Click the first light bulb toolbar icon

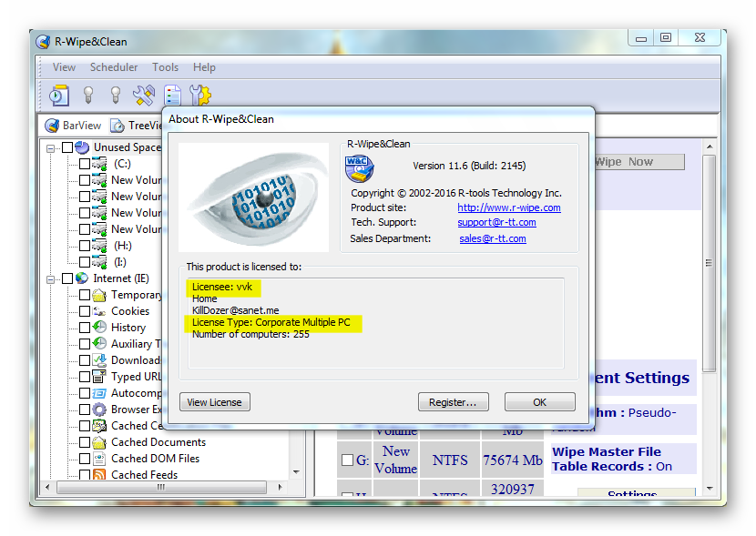pyautogui.click(x=88, y=95)
